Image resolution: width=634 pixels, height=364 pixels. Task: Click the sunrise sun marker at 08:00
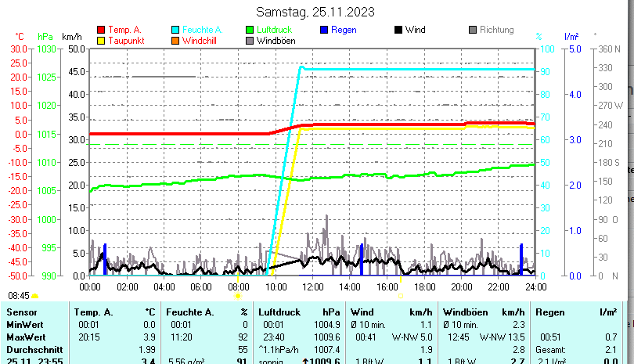coord(238,295)
